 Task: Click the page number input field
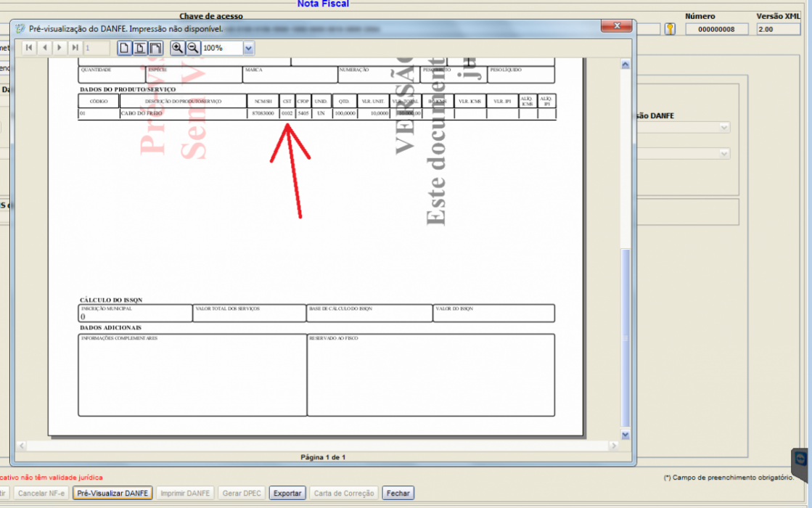[x=97, y=48]
